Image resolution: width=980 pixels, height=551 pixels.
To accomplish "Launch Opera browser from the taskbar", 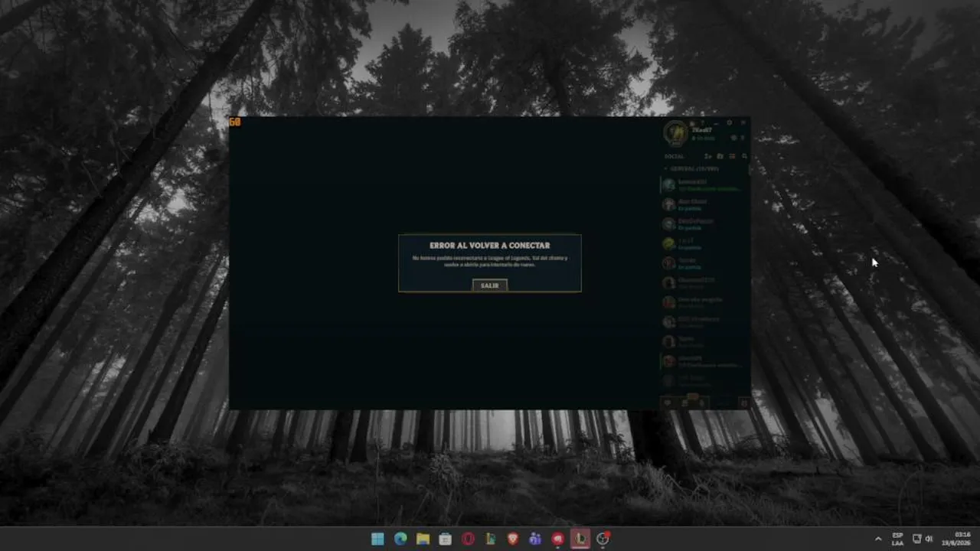I will tap(468, 539).
